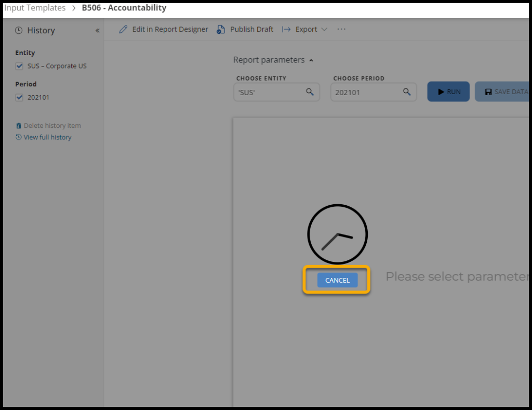Image resolution: width=532 pixels, height=410 pixels.
Task: Collapse the Report parameters section
Action: pos(311,60)
